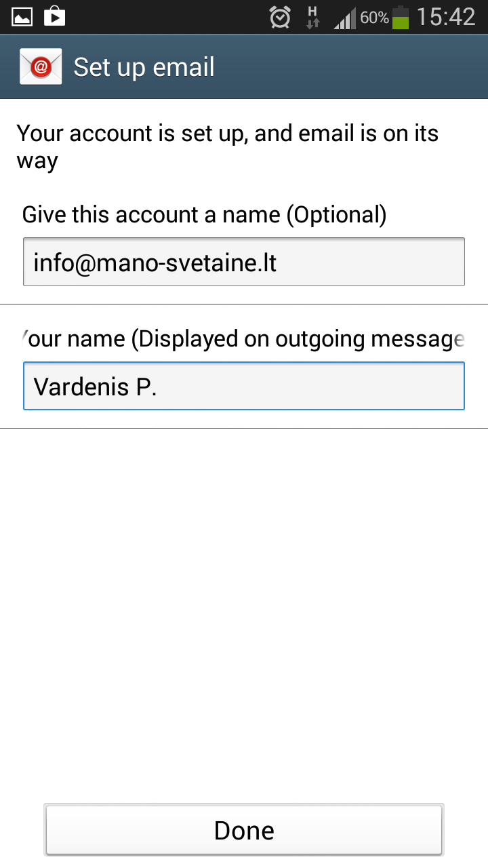
Task: Tap the empty header space right of title
Action: click(352, 67)
